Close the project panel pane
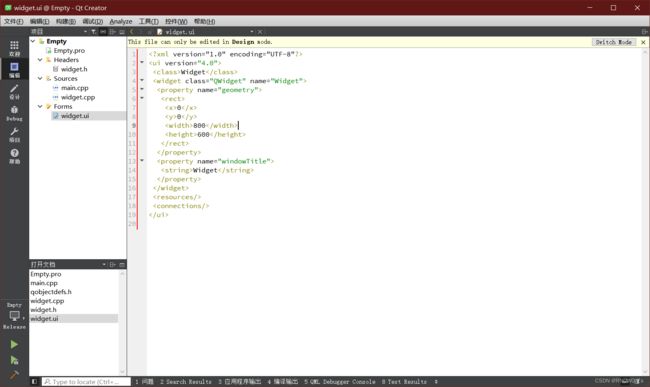The width and height of the screenshot is (650, 387). 122,31
